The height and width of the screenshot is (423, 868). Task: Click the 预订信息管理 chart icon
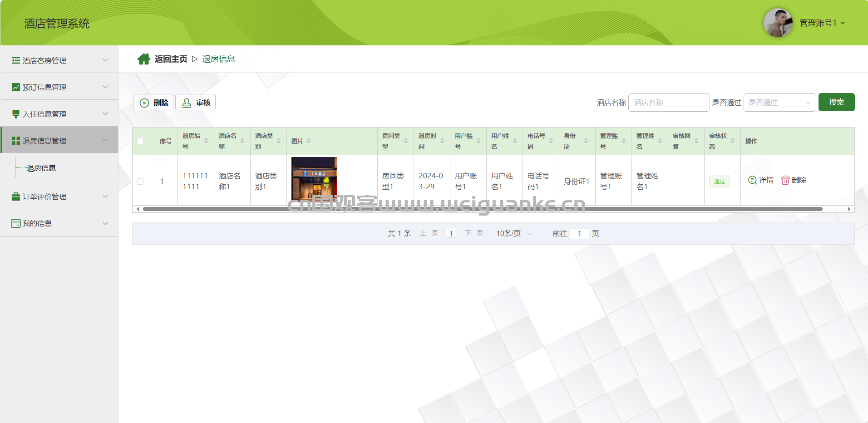pos(16,87)
